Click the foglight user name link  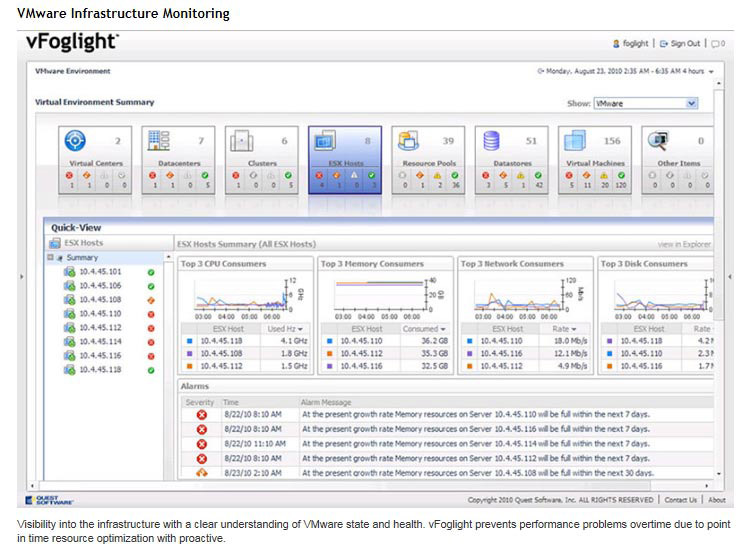point(635,44)
